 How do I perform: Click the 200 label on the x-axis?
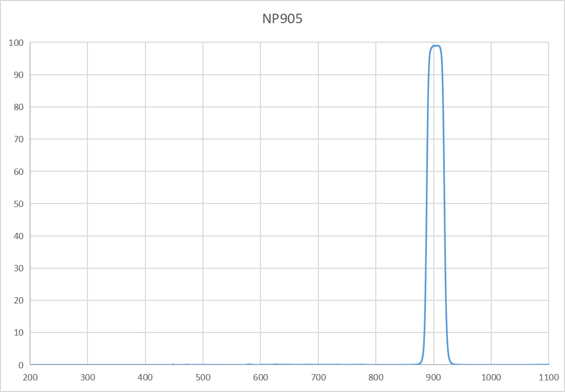pos(30,378)
